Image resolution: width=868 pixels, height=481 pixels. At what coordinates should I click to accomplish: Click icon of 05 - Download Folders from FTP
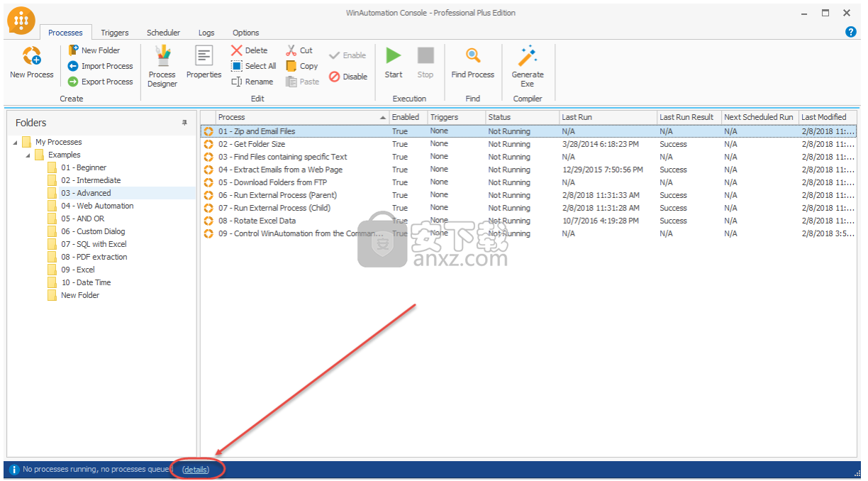click(x=208, y=182)
